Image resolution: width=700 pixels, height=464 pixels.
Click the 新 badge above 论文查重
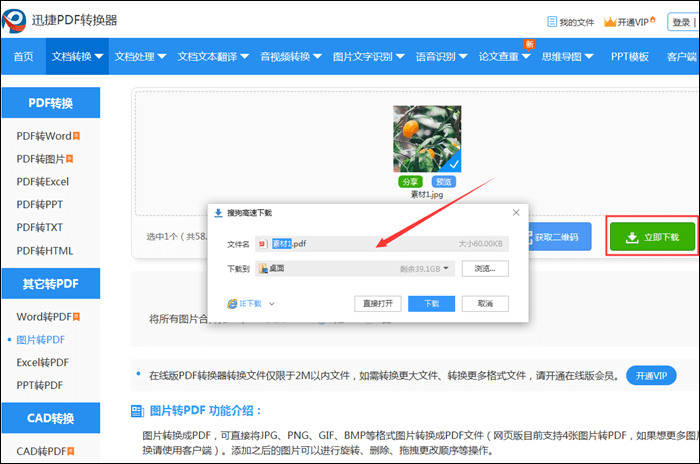click(529, 44)
